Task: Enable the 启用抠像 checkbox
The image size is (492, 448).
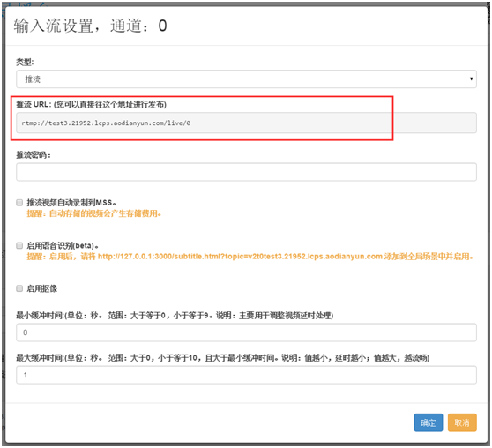Action: [19, 288]
